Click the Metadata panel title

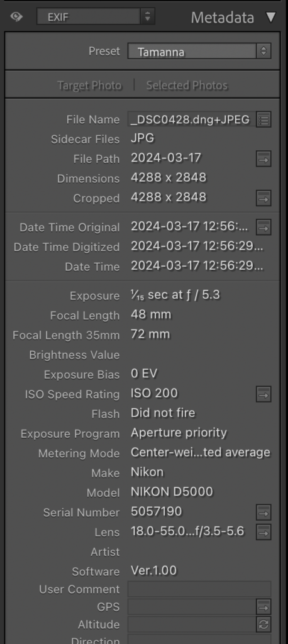[222, 18]
